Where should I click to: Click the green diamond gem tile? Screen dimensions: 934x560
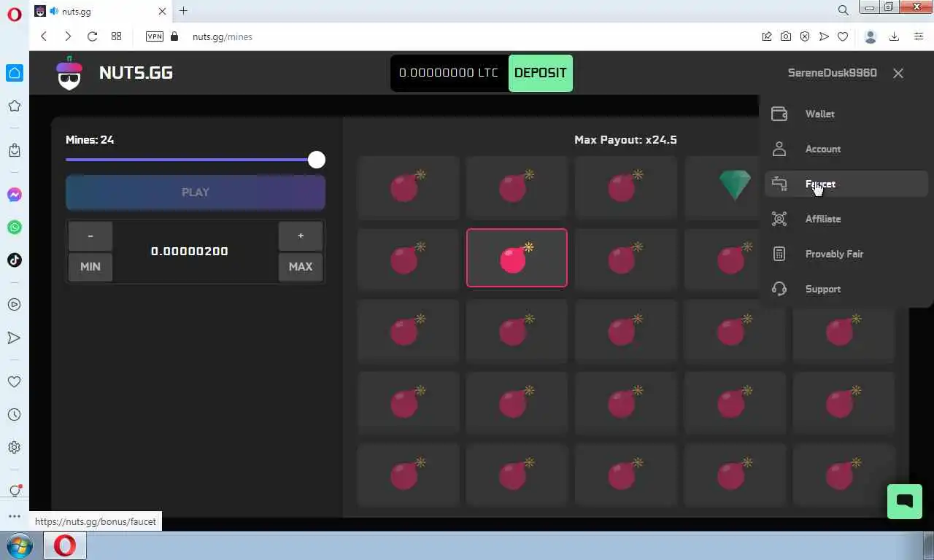click(735, 186)
